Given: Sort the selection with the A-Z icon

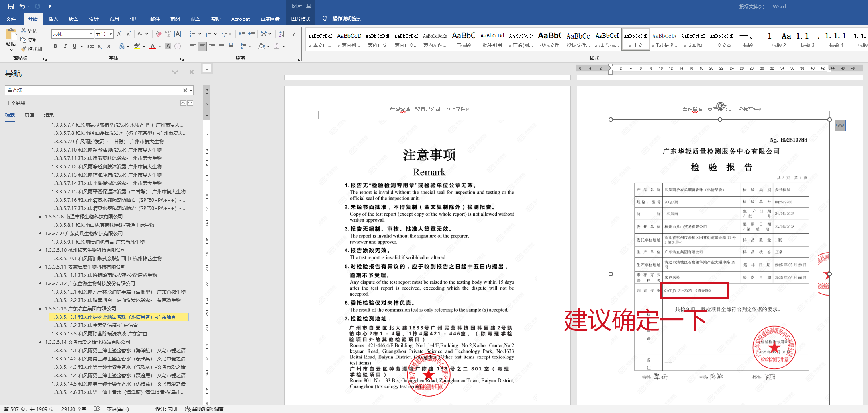Looking at the screenshot, I should 282,34.
